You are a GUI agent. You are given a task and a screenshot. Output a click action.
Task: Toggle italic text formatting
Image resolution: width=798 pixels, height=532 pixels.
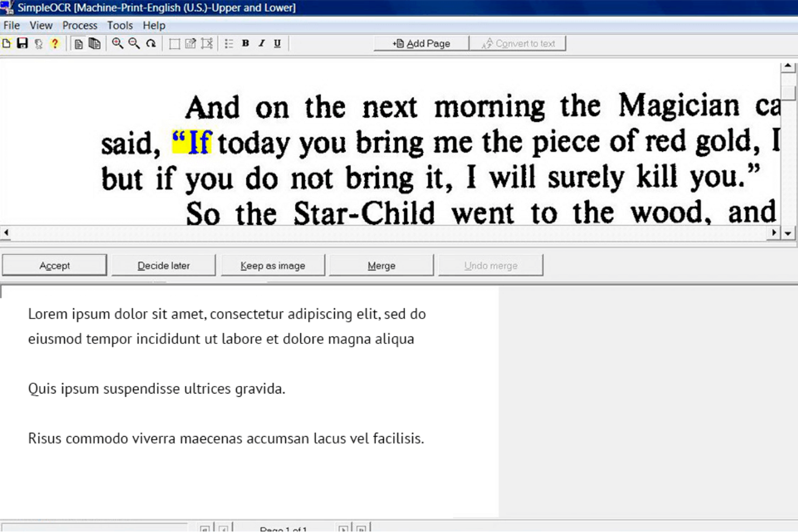[x=262, y=44]
